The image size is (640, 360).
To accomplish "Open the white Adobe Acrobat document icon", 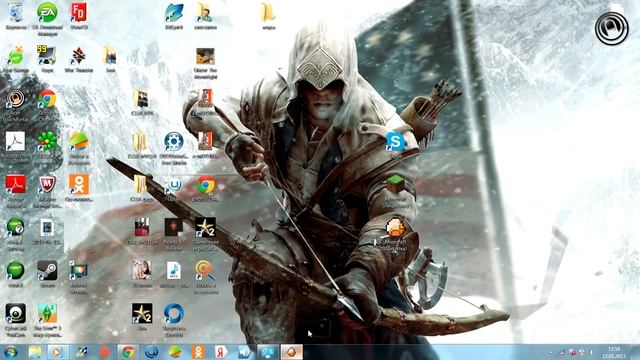I will 16,142.
